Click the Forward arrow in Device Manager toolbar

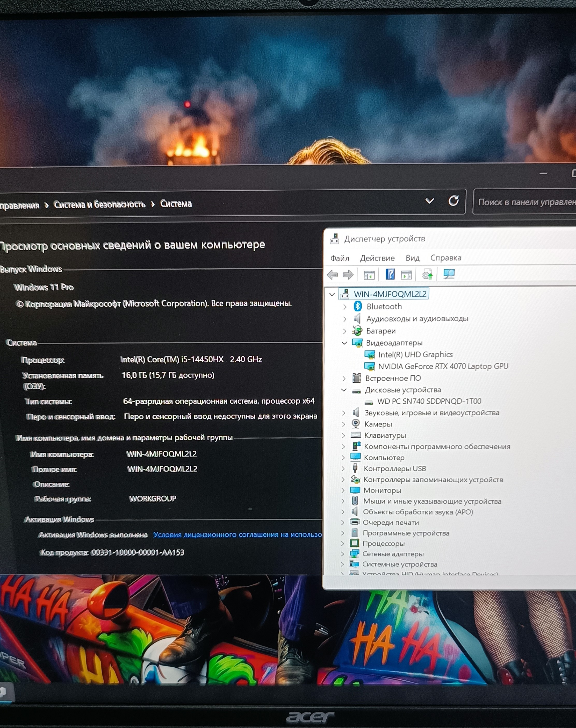point(348,275)
